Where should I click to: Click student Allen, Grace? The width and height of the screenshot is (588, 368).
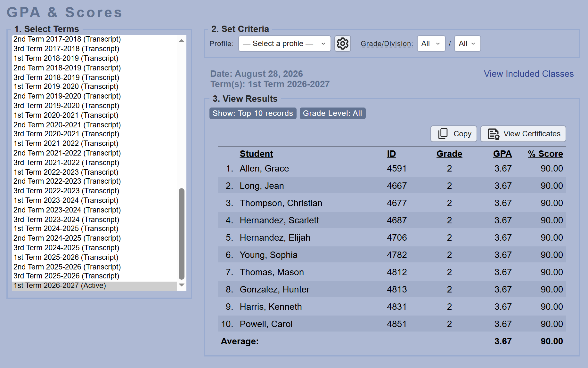[264, 169]
